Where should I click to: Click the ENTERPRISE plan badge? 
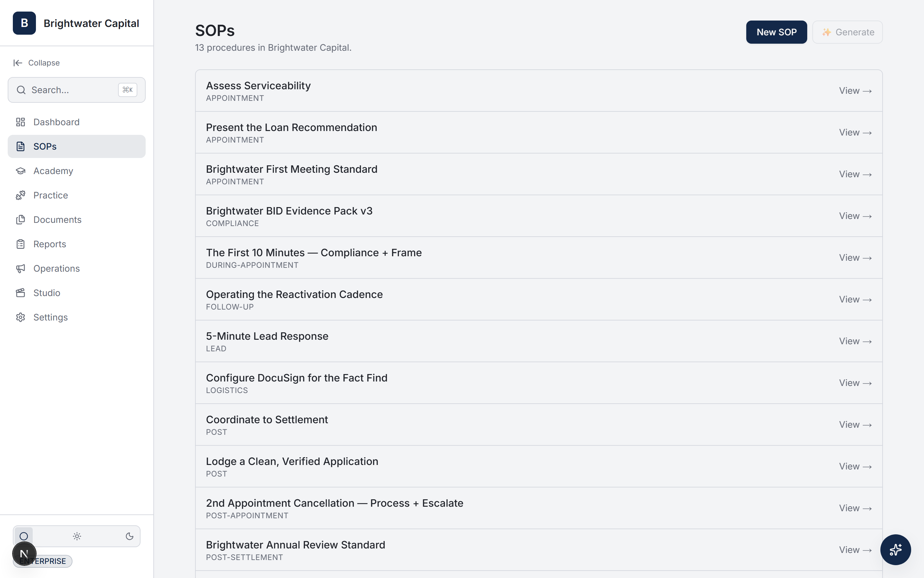(43, 561)
